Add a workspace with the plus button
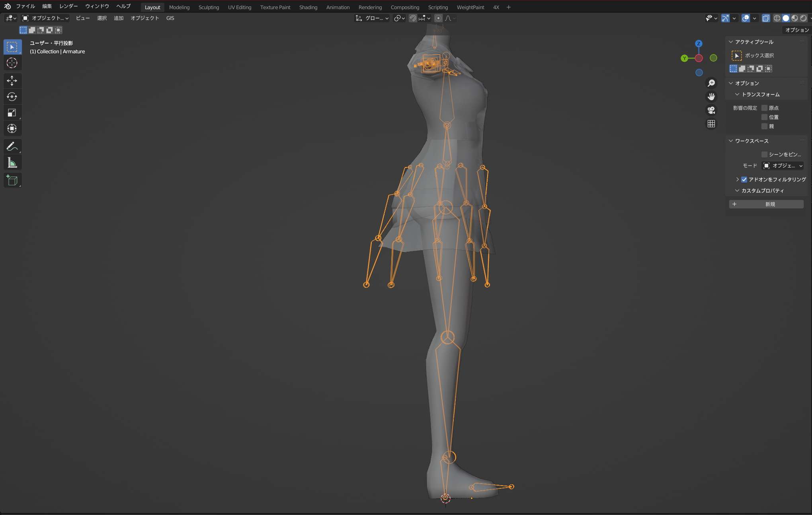This screenshot has width=812, height=515. coord(508,7)
